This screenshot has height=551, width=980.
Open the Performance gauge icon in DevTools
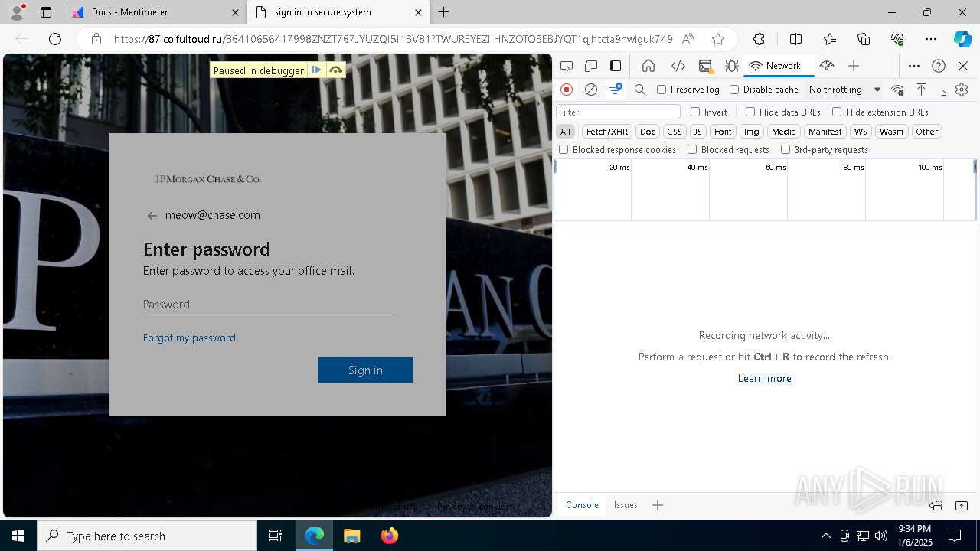pos(826,66)
